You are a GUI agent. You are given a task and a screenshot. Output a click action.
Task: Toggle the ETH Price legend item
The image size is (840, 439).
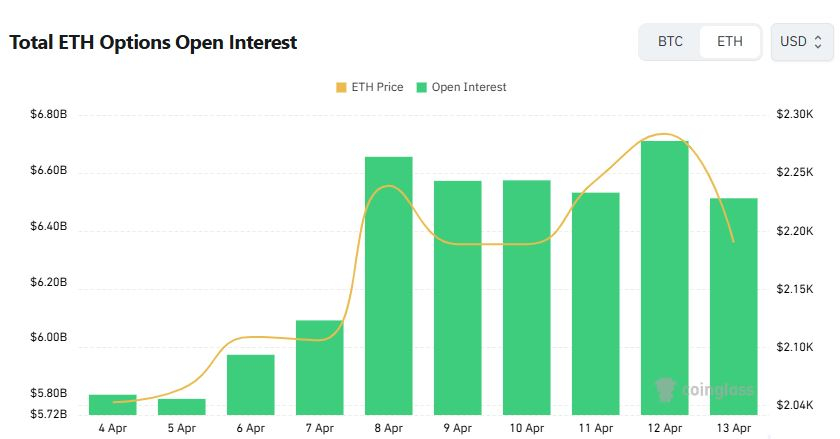point(370,87)
